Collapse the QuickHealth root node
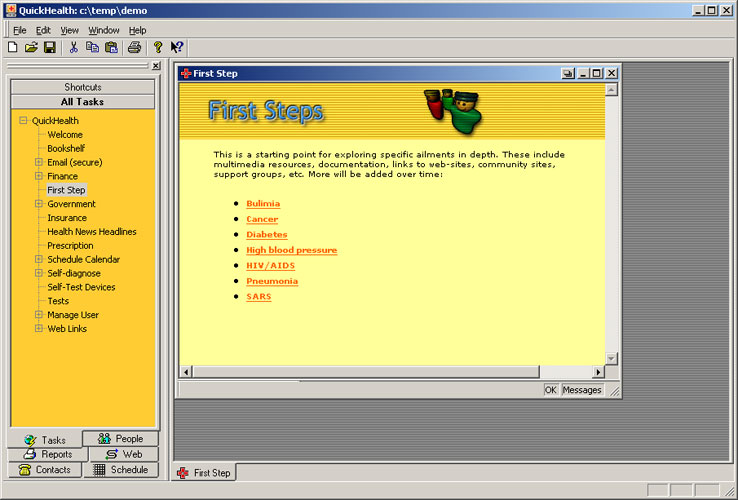 (x=23, y=121)
